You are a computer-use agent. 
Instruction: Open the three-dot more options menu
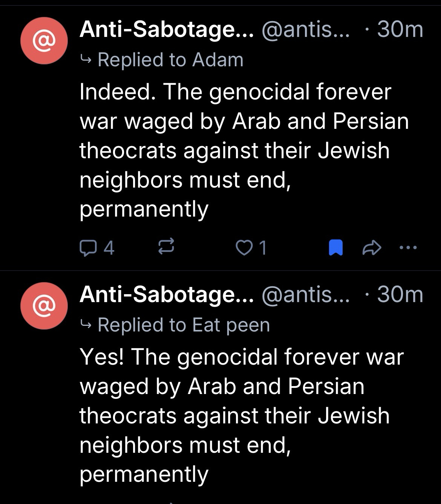tap(408, 247)
